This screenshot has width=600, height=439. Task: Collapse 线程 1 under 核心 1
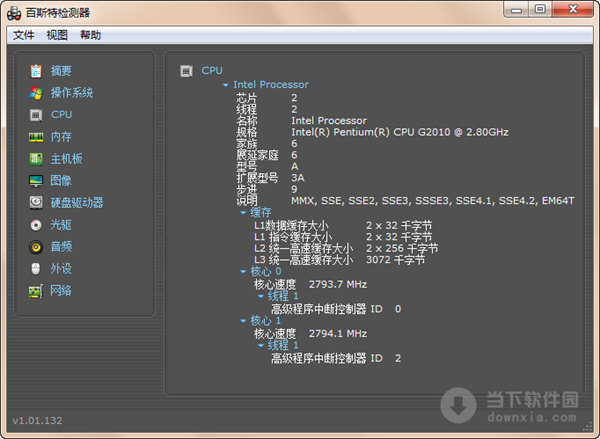tap(261, 346)
